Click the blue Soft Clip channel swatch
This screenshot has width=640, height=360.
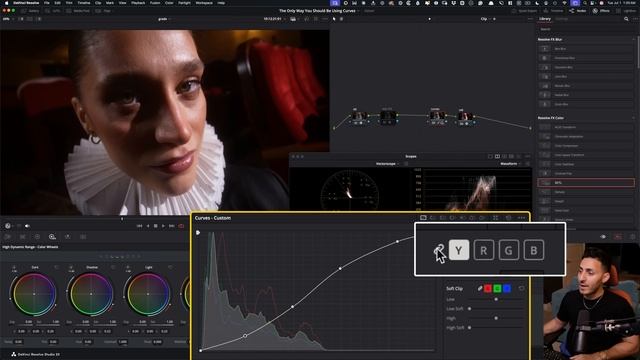(507, 289)
